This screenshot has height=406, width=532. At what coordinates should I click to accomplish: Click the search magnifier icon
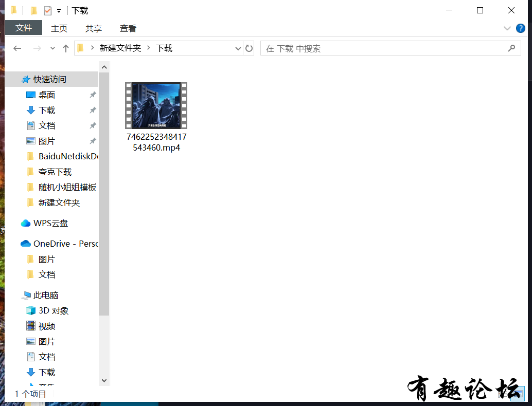511,48
